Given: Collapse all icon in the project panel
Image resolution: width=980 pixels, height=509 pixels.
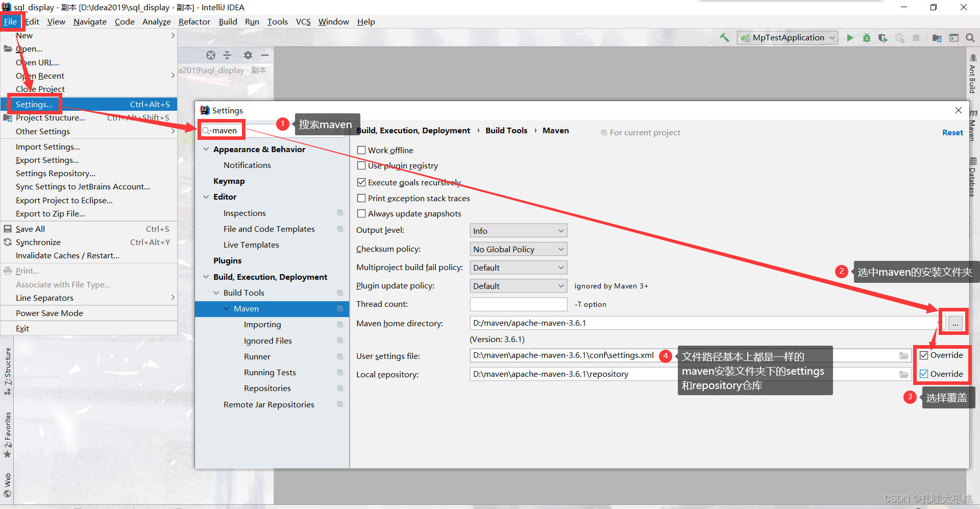Looking at the screenshot, I should tap(228, 55).
